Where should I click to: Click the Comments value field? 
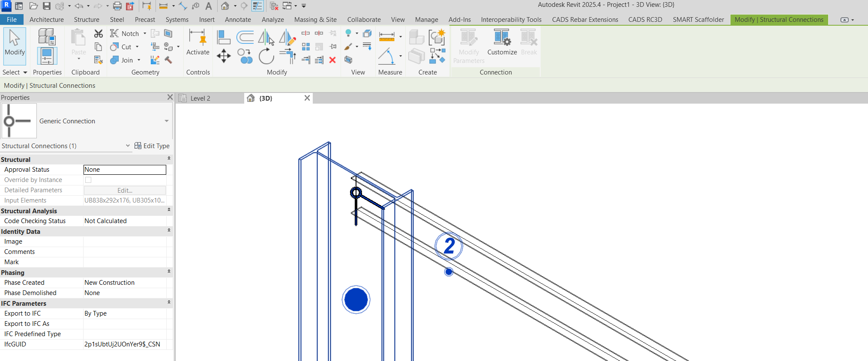(x=125, y=252)
